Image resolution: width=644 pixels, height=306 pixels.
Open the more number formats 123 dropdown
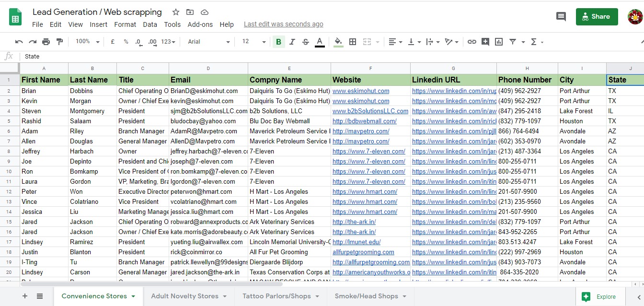168,42
